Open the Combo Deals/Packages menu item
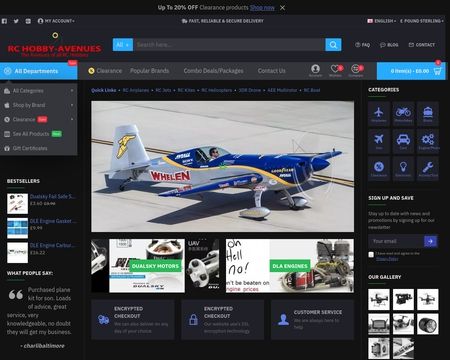The height and width of the screenshot is (360, 450). coord(213,71)
